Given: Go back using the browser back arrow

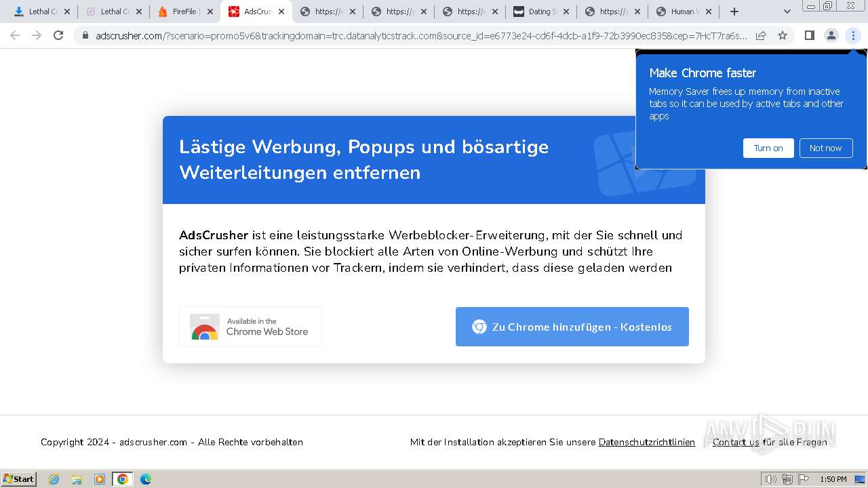Looking at the screenshot, I should coord(15,35).
